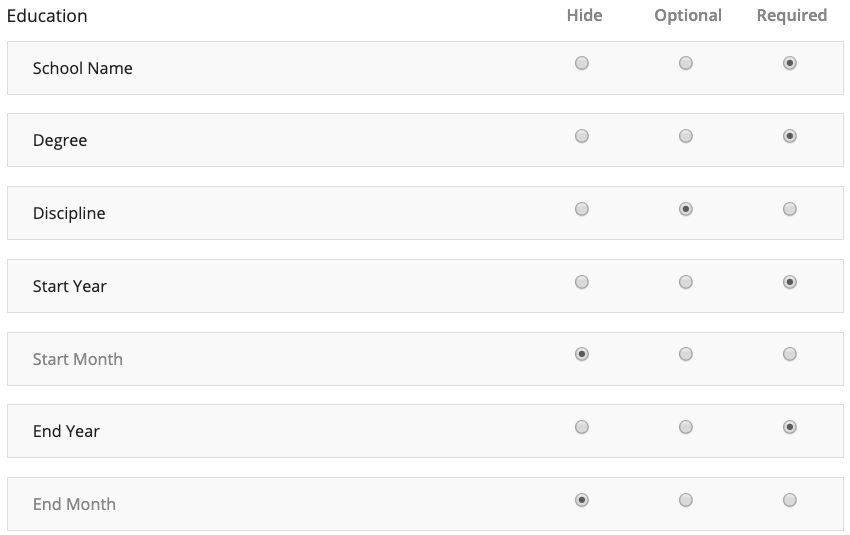Select Required for School Name
Viewport: 850px width, 535px height.
[790, 63]
